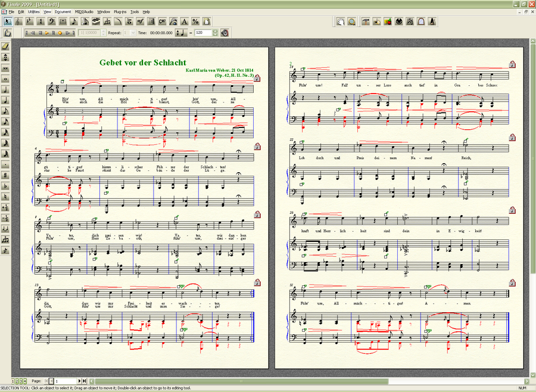Click the horizontal scrollbar at the bottom
This screenshot has height=392, width=536.
point(298,381)
